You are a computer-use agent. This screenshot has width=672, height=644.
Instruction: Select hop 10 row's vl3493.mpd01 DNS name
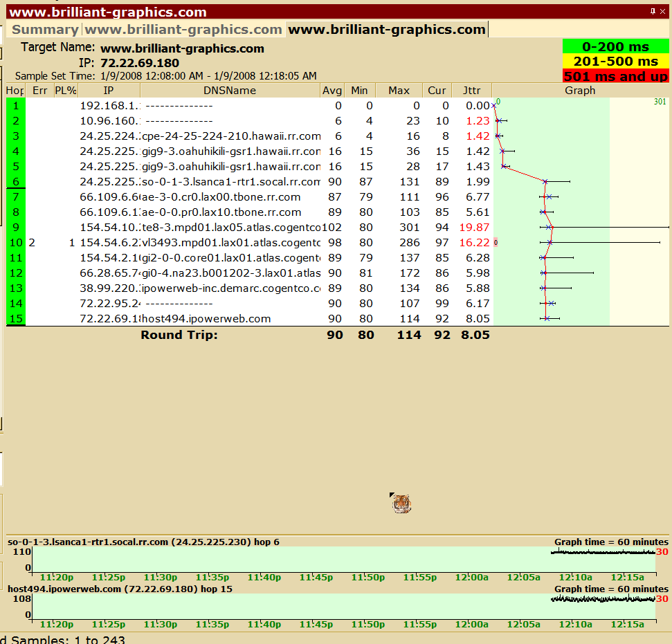(x=230, y=243)
